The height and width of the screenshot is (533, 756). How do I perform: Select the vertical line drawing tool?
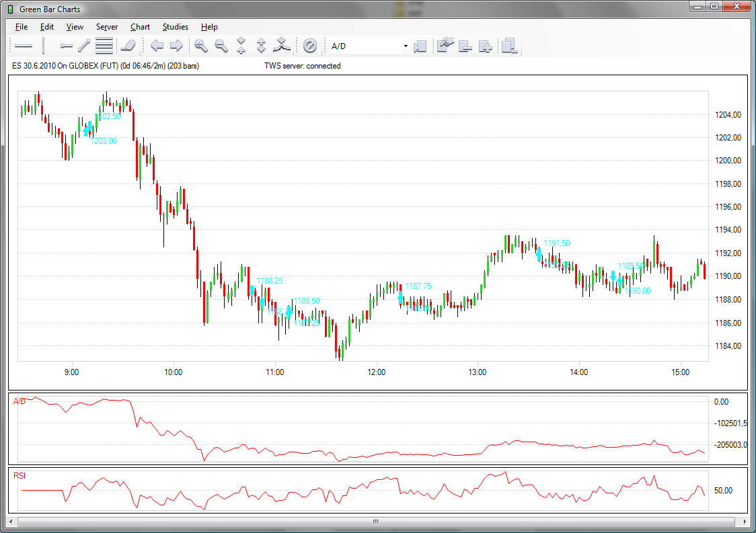pos(44,46)
